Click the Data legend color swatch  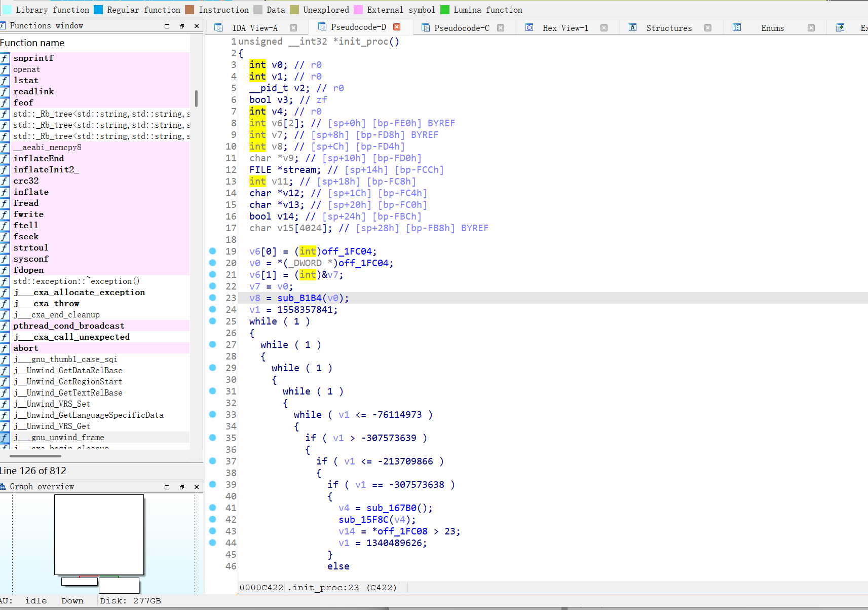[258, 10]
